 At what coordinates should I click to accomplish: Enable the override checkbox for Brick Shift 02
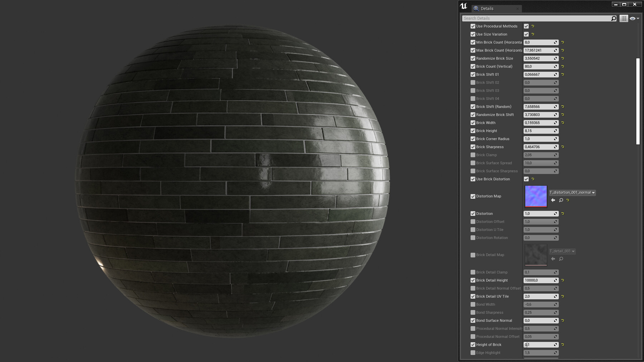(473, 83)
